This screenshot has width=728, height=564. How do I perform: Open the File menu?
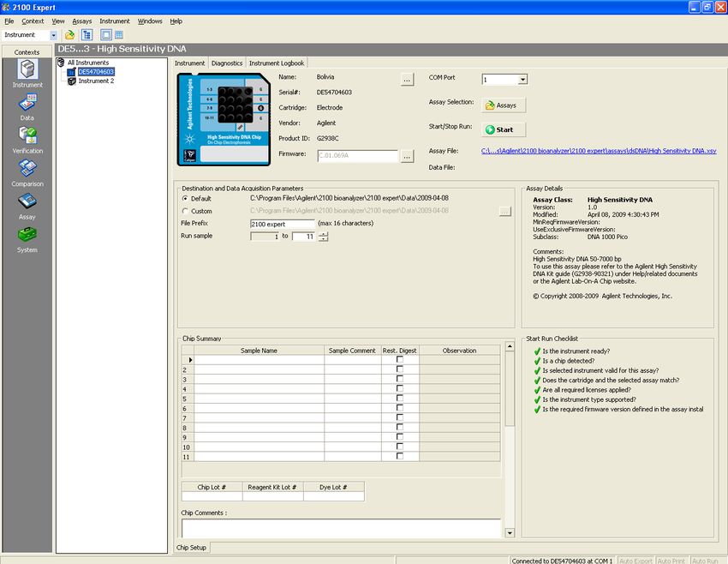pyautogui.click(x=9, y=21)
